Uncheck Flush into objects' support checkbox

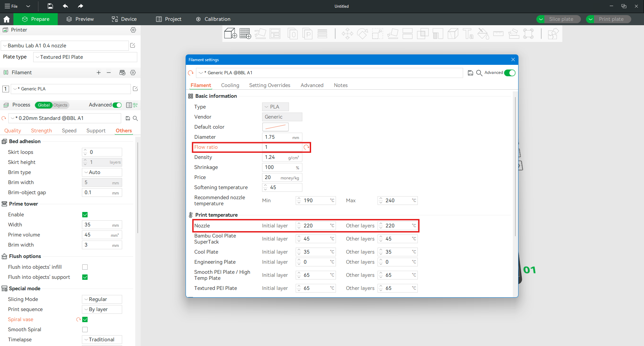(x=85, y=277)
